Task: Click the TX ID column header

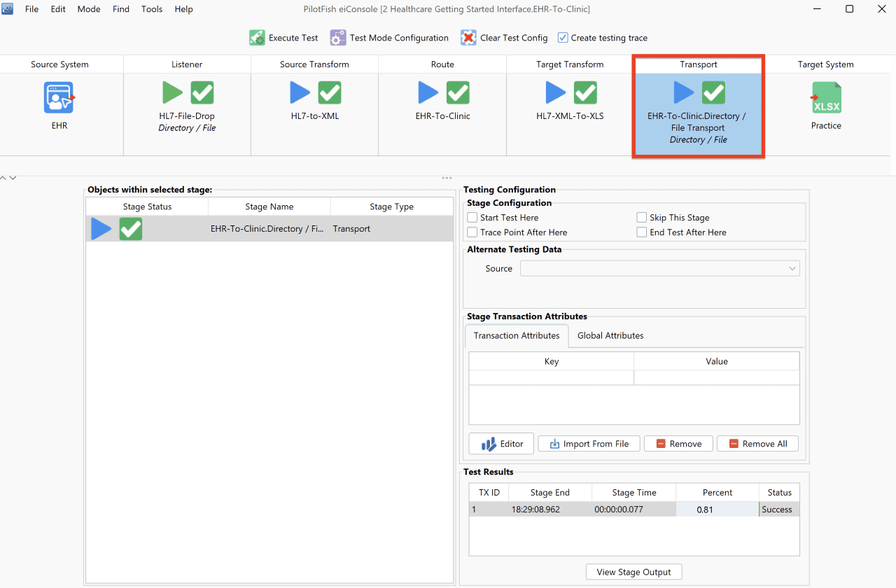Action: coord(489,492)
